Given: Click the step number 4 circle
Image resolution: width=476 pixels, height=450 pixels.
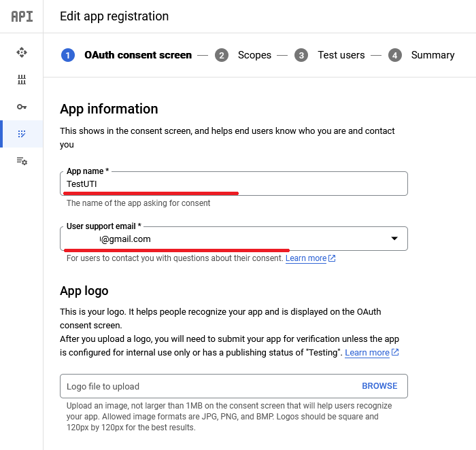Looking at the screenshot, I should (394, 55).
